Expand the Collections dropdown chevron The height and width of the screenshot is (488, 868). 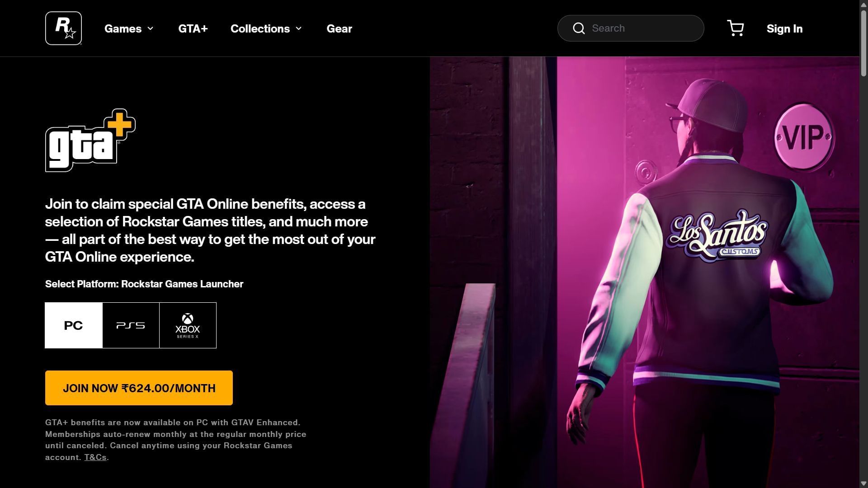tap(299, 28)
